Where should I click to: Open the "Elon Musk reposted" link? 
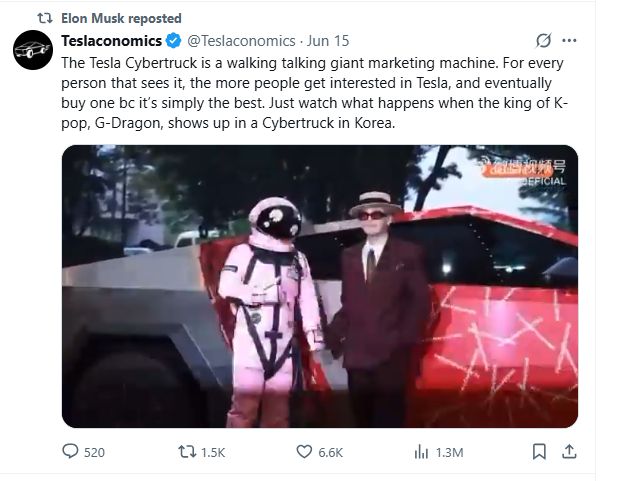coord(121,18)
